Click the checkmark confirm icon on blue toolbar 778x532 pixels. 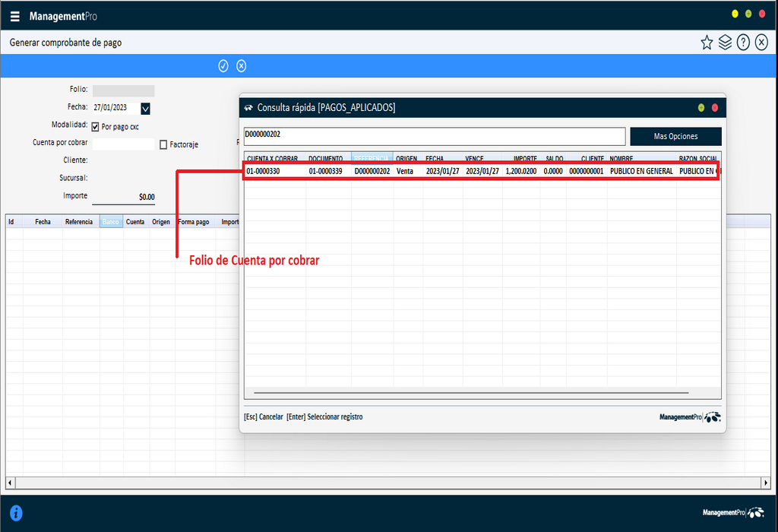tap(223, 66)
